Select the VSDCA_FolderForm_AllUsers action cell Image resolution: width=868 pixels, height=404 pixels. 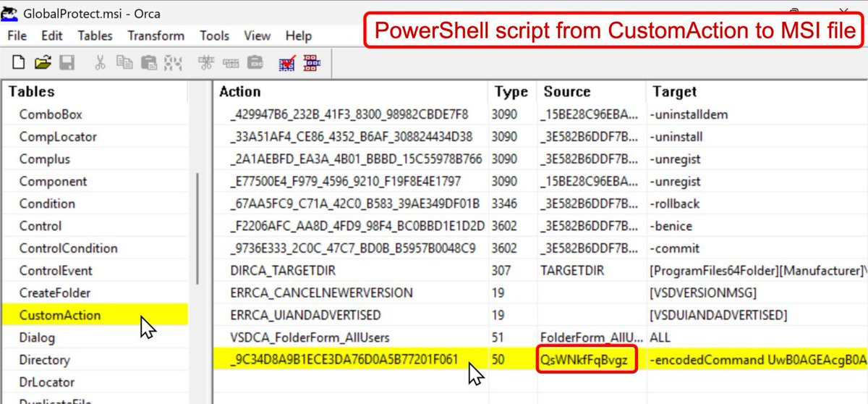[310, 337]
